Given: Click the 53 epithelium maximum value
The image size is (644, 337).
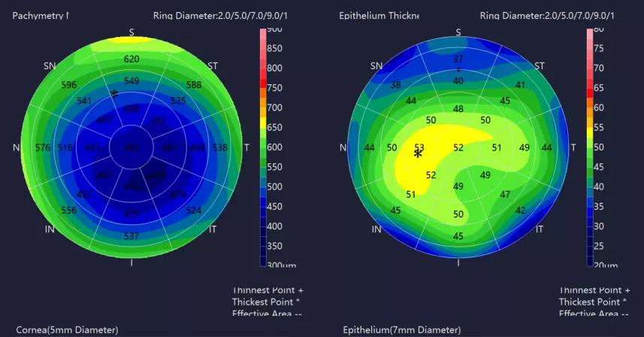Looking at the screenshot, I should [419, 147].
